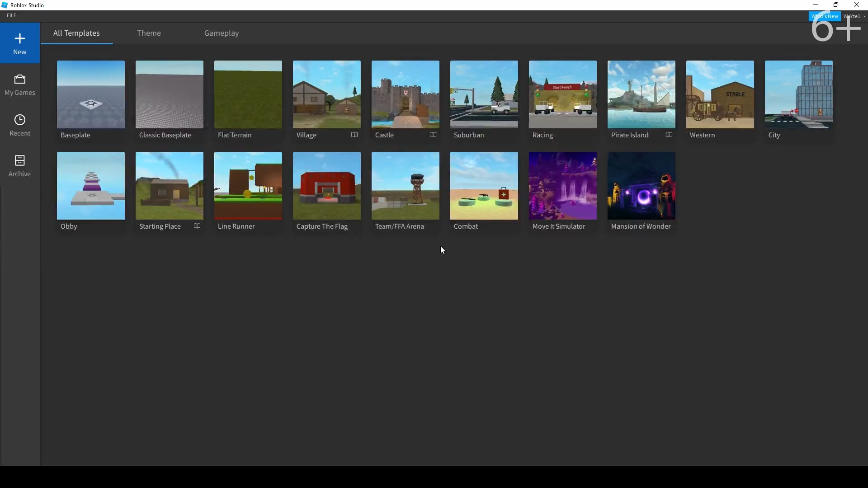Select the Castle template thumbnail
The image size is (868, 488).
tap(406, 94)
